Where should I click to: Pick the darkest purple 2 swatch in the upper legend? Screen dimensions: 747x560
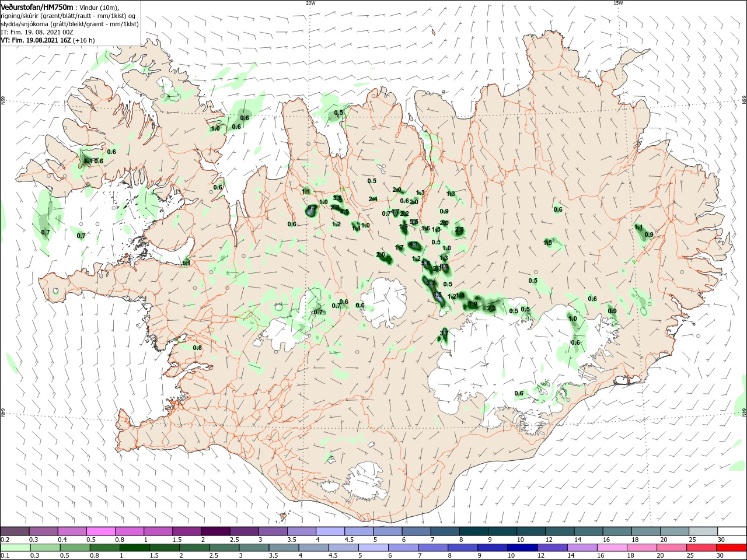pyautogui.click(x=215, y=531)
